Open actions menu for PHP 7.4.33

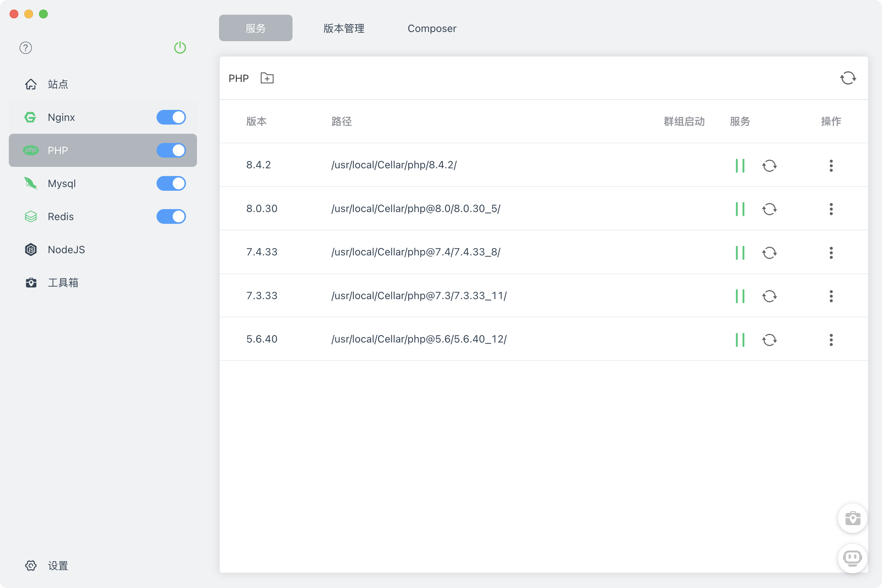(831, 252)
